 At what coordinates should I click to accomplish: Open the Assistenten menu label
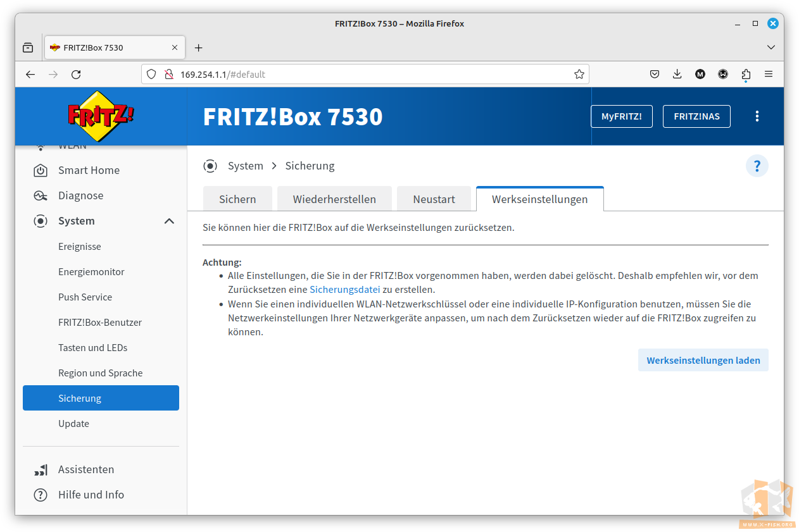coord(86,469)
